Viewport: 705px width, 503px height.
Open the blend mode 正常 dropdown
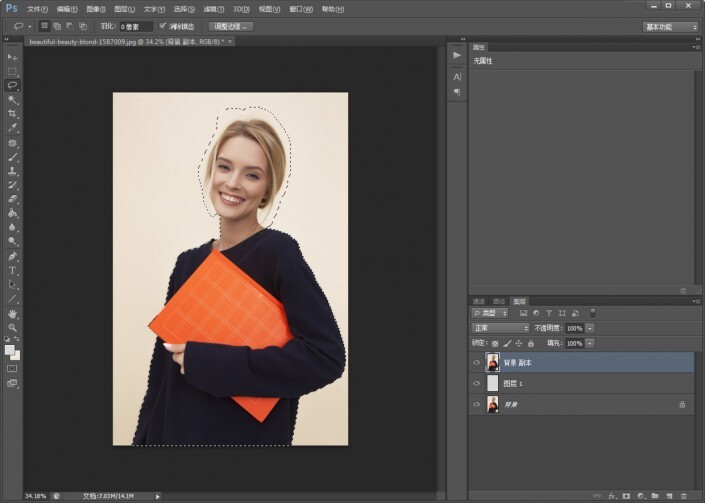click(x=500, y=328)
